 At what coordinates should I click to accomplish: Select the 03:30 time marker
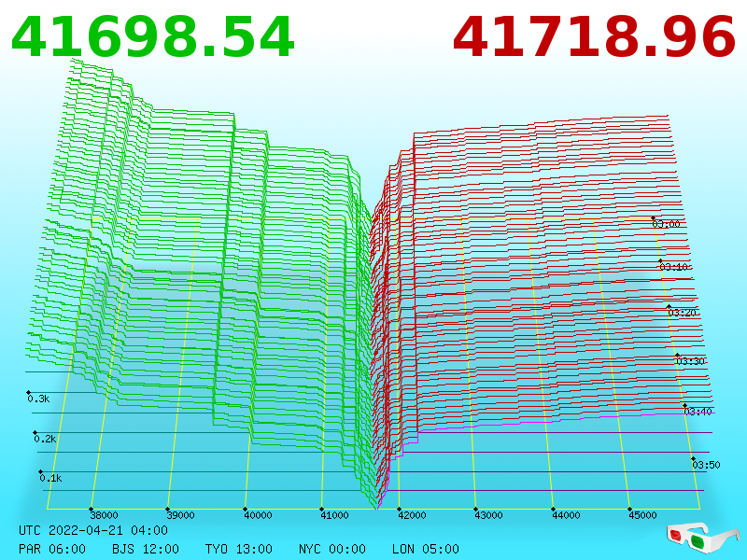(x=690, y=361)
